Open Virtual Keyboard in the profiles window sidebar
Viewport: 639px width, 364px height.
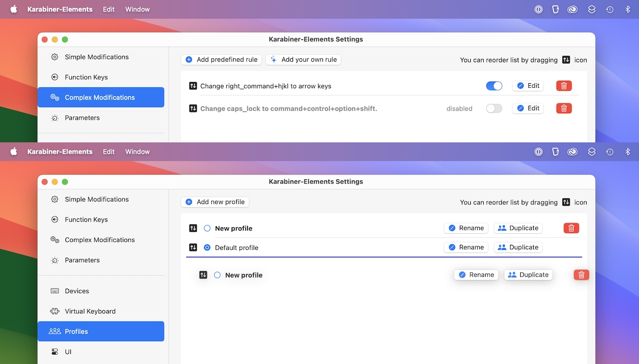pos(101,311)
